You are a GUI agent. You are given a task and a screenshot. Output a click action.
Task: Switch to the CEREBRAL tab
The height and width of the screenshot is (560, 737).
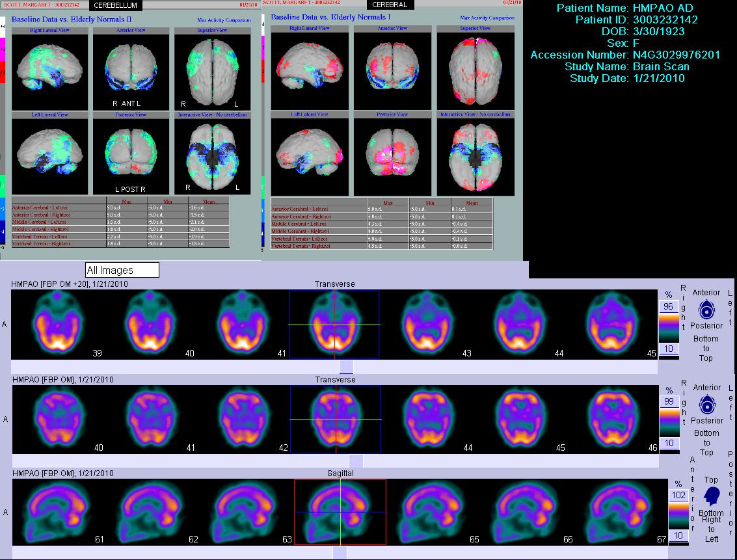click(390, 6)
